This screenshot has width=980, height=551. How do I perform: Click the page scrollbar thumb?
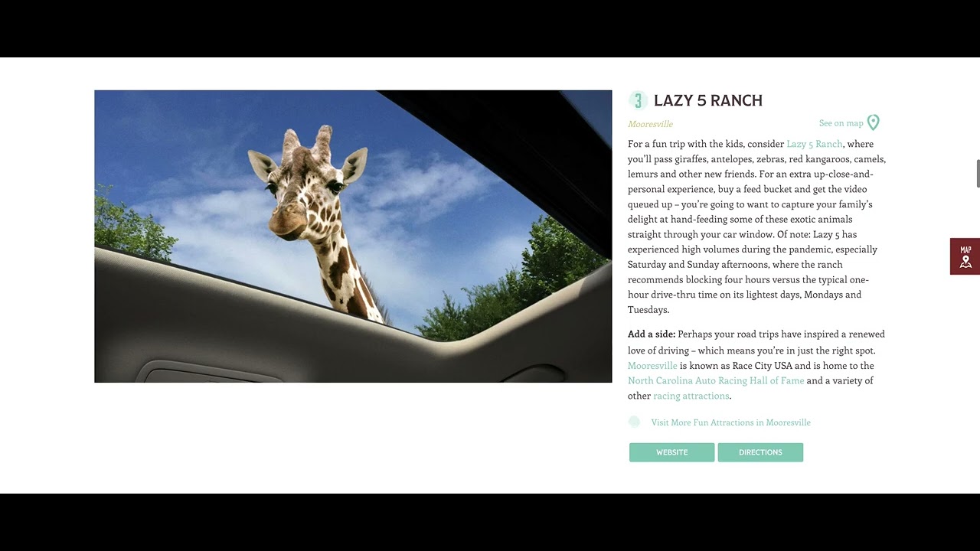[x=978, y=174]
